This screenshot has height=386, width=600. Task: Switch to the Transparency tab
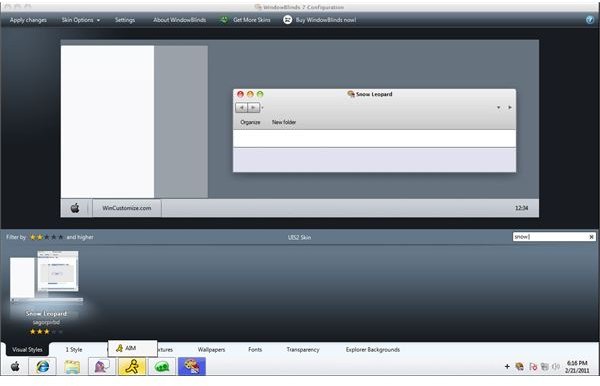point(303,350)
